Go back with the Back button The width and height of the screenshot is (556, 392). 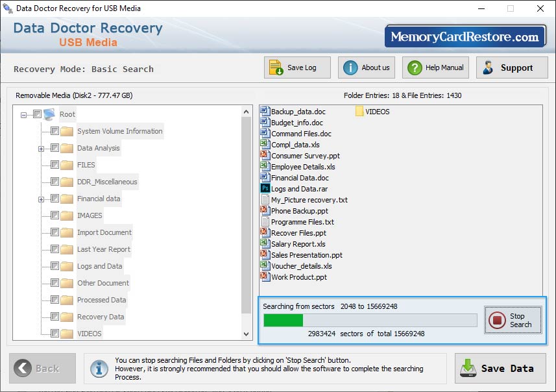click(43, 368)
